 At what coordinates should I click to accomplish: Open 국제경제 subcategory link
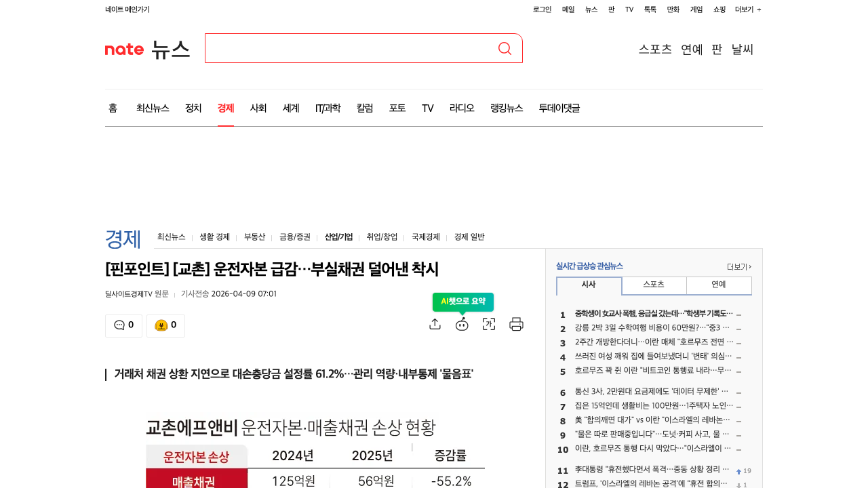[x=426, y=237]
